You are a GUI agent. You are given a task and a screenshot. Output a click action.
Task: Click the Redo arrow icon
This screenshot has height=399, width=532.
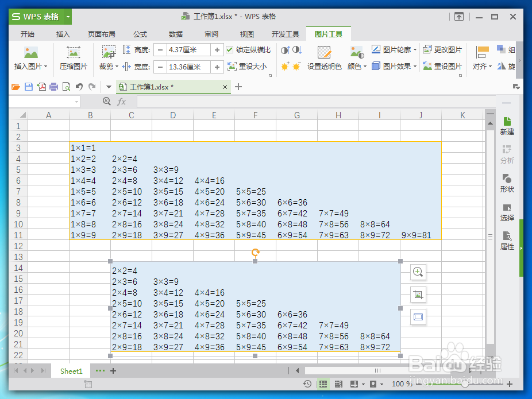pyautogui.click(x=92, y=87)
